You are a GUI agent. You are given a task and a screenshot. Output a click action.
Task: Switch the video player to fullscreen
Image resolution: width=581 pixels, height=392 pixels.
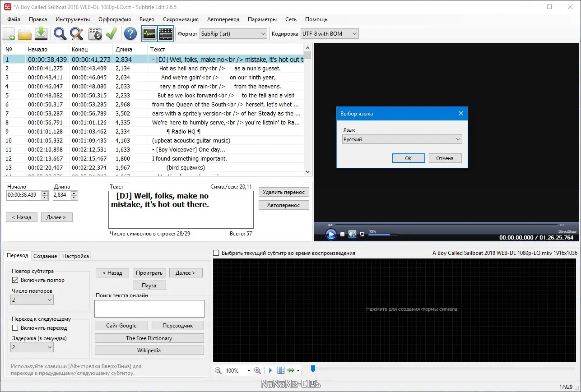[362, 235]
